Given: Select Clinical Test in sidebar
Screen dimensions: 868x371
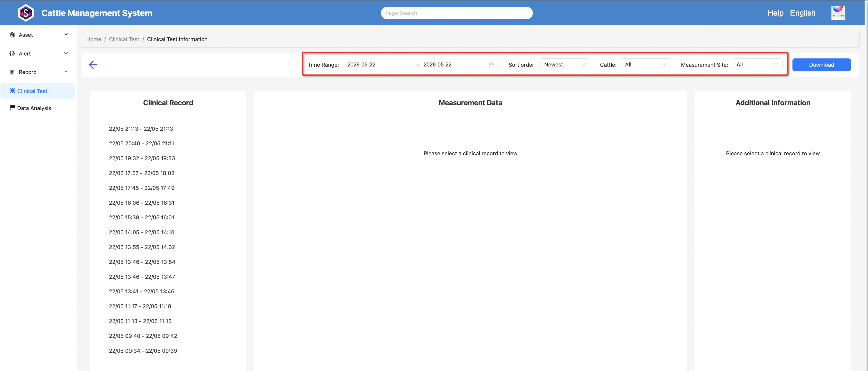Looking at the screenshot, I should click(x=38, y=91).
